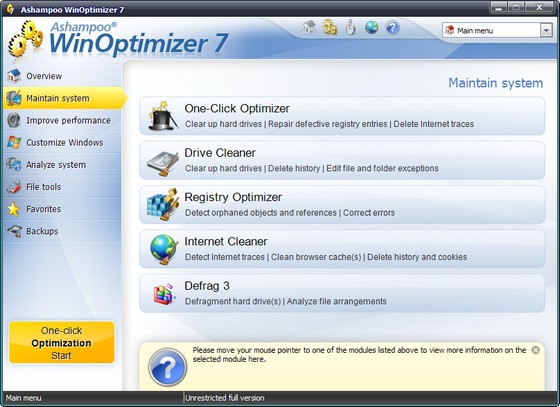
Task: Launch the Internet Cleaner module
Action: point(342,249)
